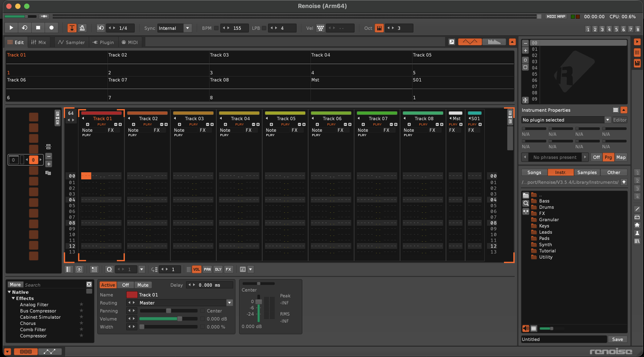This screenshot has width=644, height=357.
Task: Click the Untitled filename field
Action: 564,339
